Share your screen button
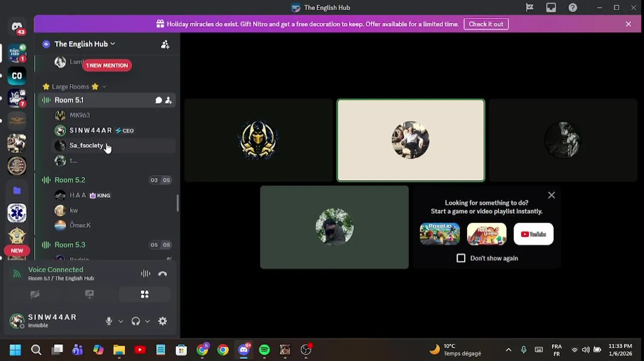This screenshot has width=644, height=361. click(x=90, y=294)
